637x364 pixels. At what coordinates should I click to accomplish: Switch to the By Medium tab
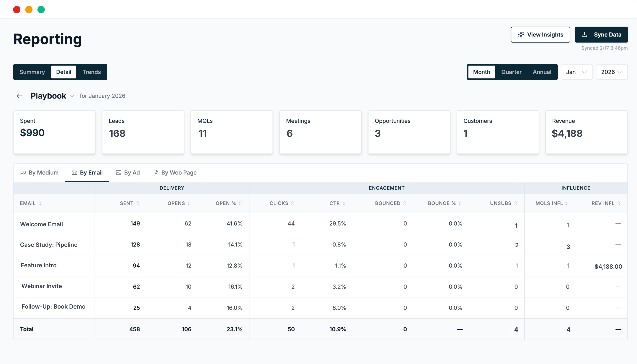click(x=39, y=172)
